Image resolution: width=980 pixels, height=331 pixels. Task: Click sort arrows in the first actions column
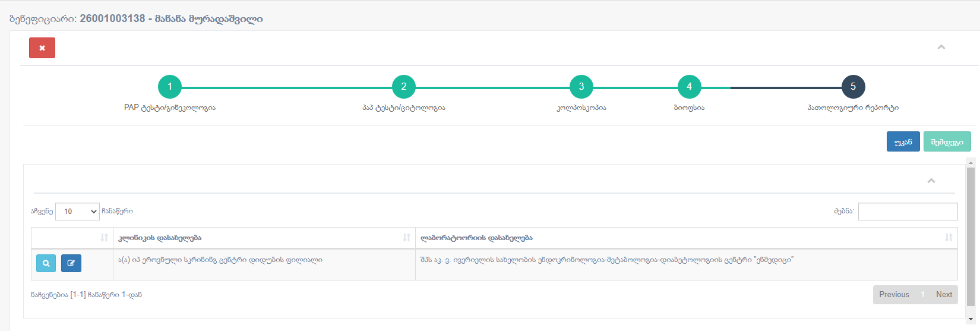point(105,238)
